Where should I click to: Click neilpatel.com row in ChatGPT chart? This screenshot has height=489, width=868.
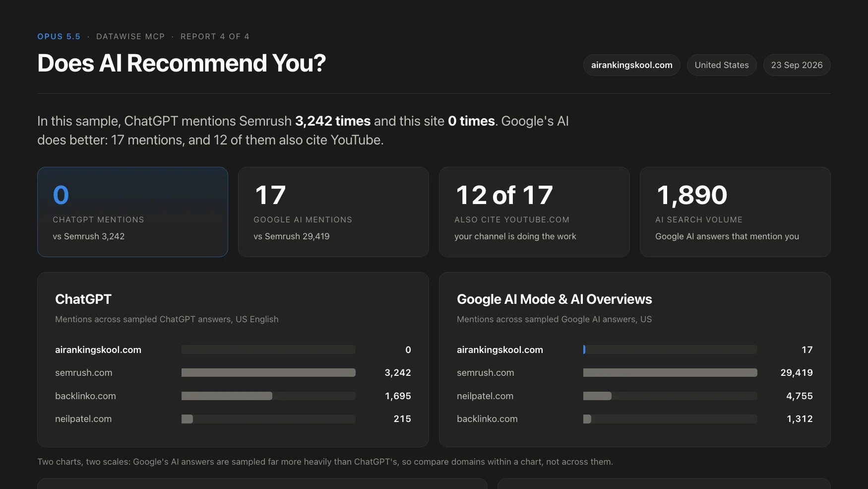[x=233, y=419]
